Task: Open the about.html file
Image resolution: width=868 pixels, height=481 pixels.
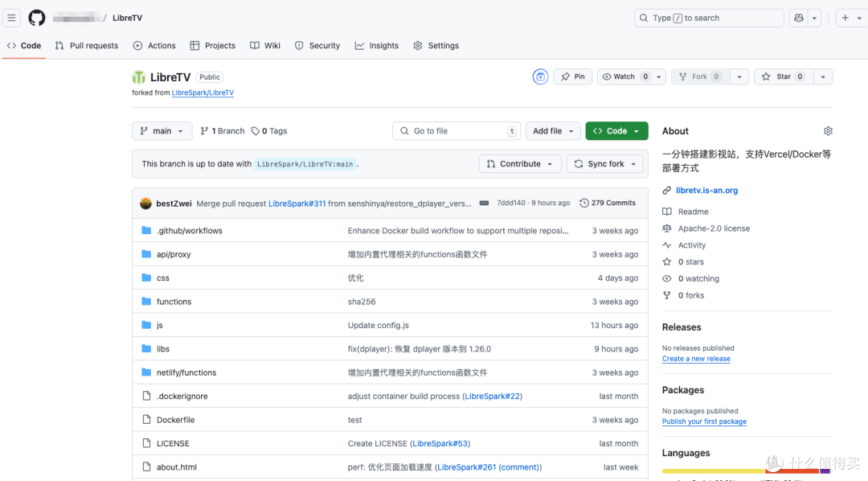Action: pyautogui.click(x=177, y=467)
